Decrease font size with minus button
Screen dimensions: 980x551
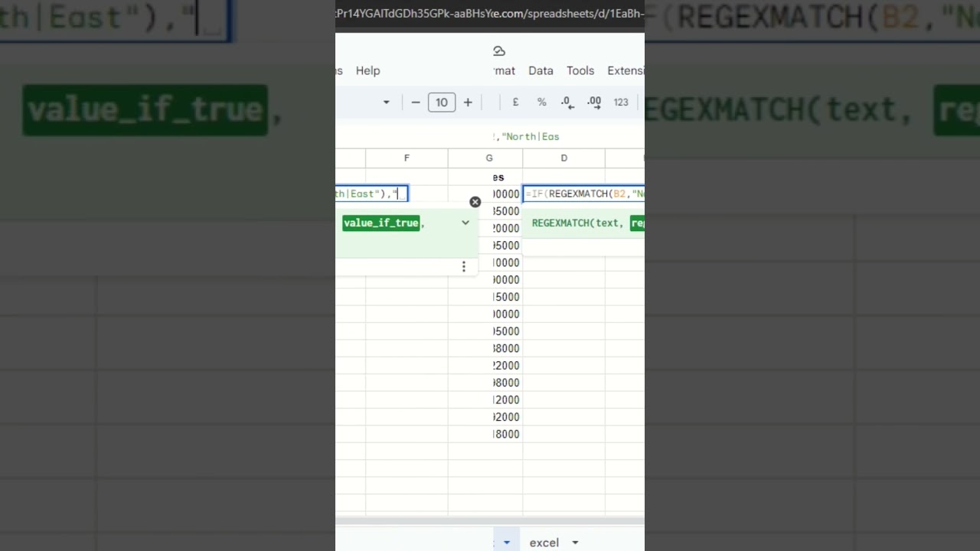(x=416, y=102)
